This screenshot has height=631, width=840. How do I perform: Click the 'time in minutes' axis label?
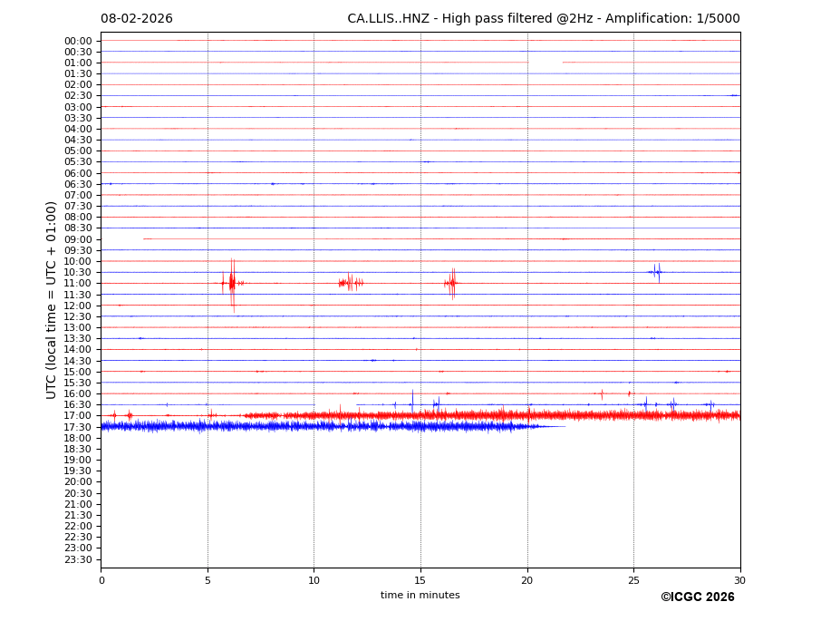420,596
